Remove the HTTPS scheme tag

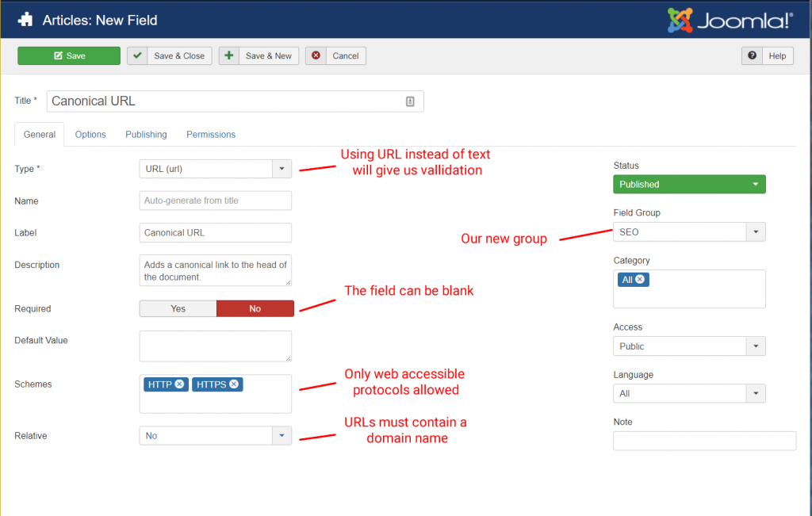click(233, 384)
